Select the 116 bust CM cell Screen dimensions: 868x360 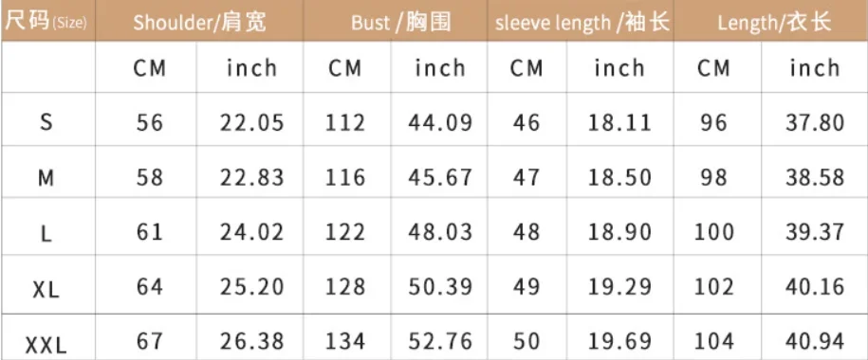pos(345,177)
